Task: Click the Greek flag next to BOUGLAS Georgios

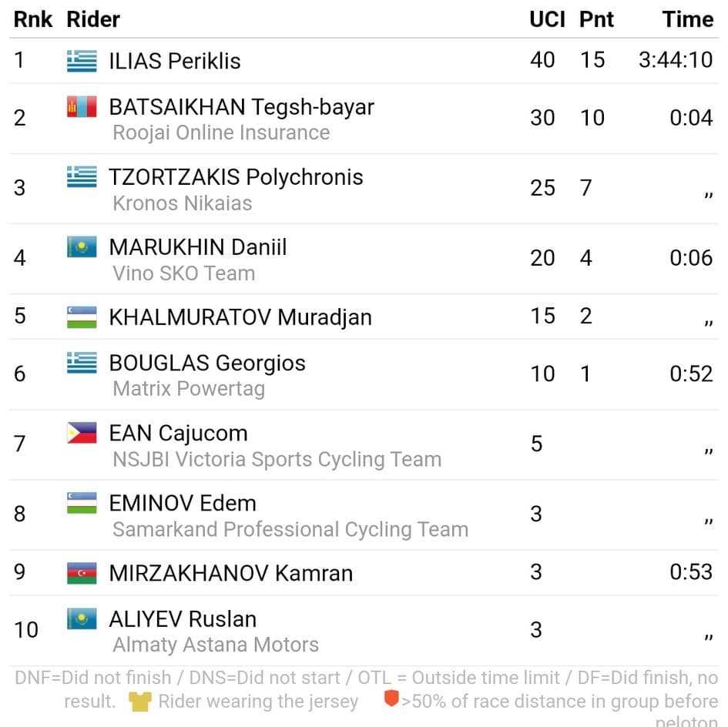Action: (82, 363)
